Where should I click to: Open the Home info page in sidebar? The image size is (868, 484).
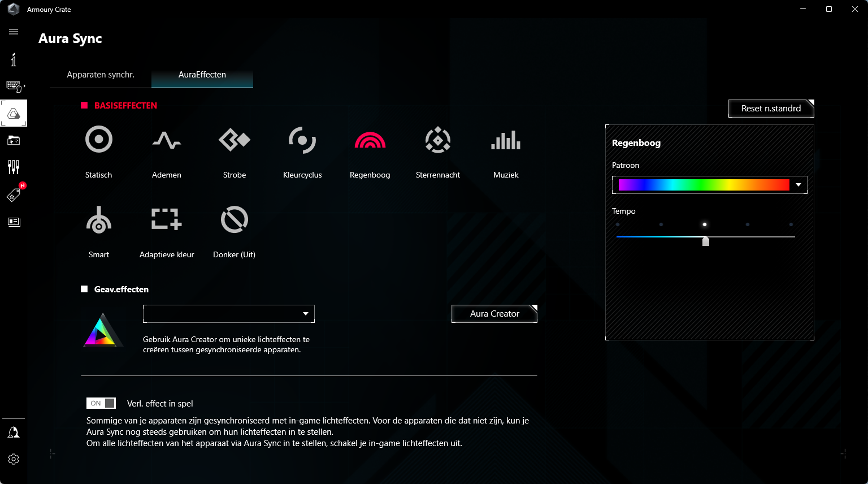pos(14,59)
